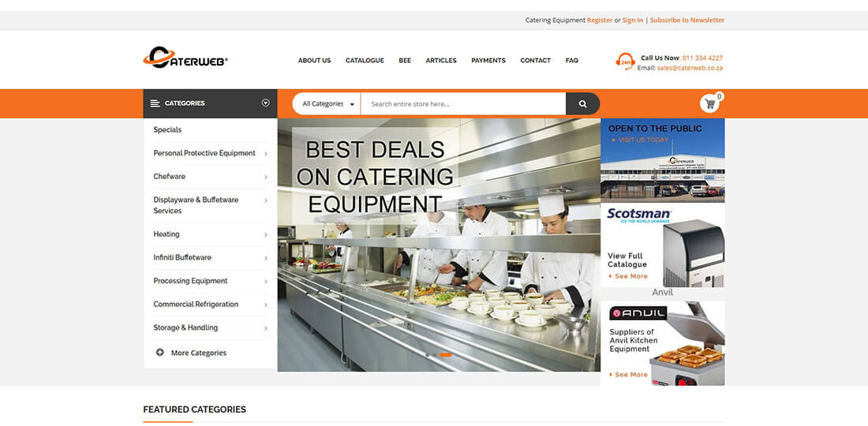Select the Chefware category

[x=170, y=177]
